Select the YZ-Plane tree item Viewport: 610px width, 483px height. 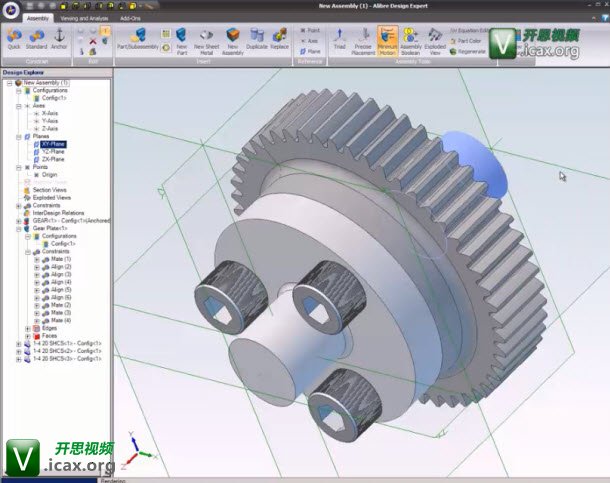pos(53,152)
